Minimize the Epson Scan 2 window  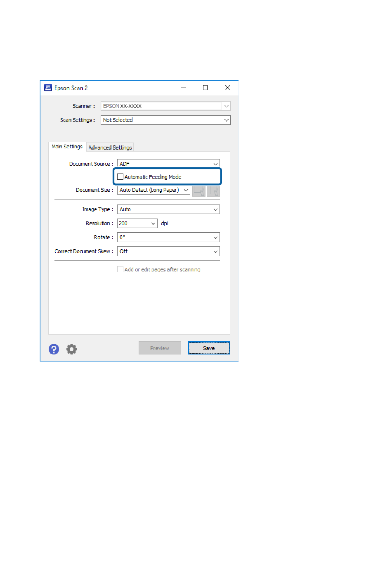(184, 88)
